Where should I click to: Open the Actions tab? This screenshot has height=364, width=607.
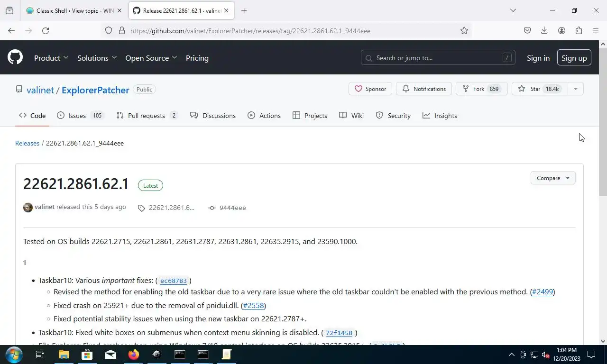(x=264, y=116)
